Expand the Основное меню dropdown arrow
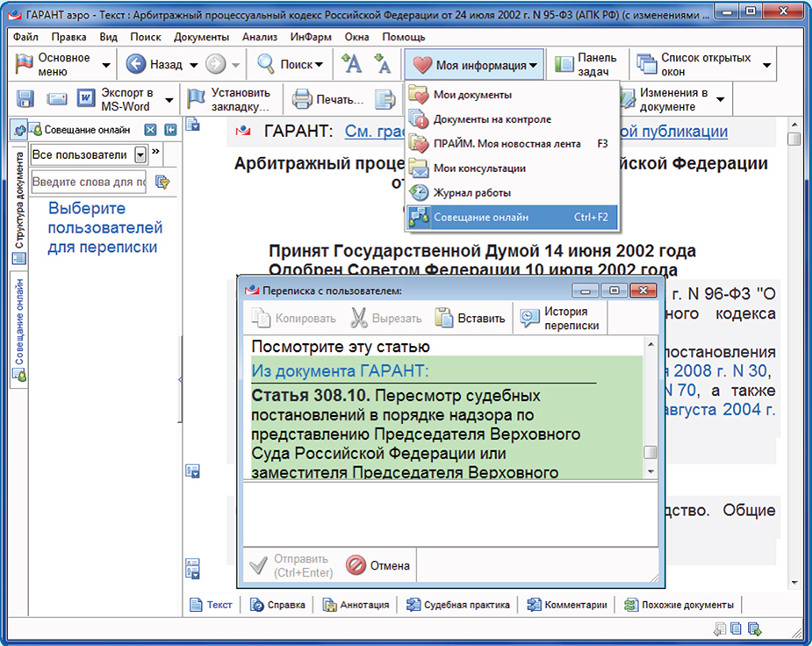 tap(106, 65)
